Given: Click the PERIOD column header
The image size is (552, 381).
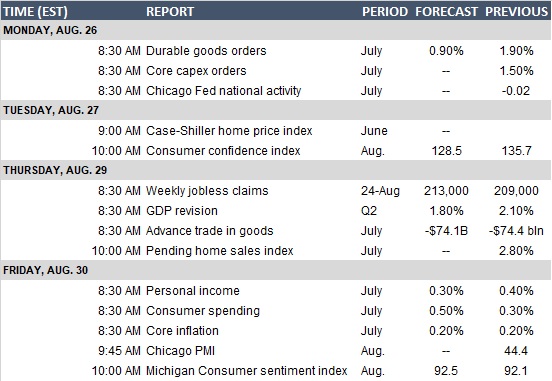Looking at the screenshot, I should (x=385, y=12).
